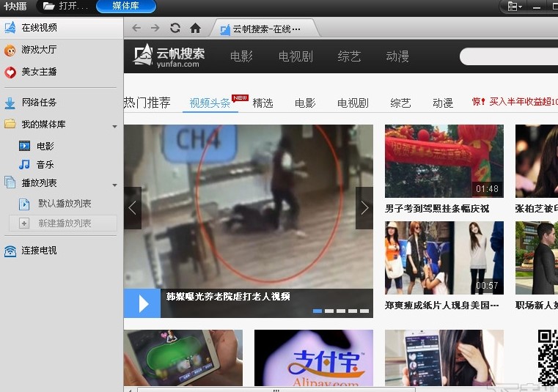Click the red 惊!买入半年收益 ad link

(515, 102)
